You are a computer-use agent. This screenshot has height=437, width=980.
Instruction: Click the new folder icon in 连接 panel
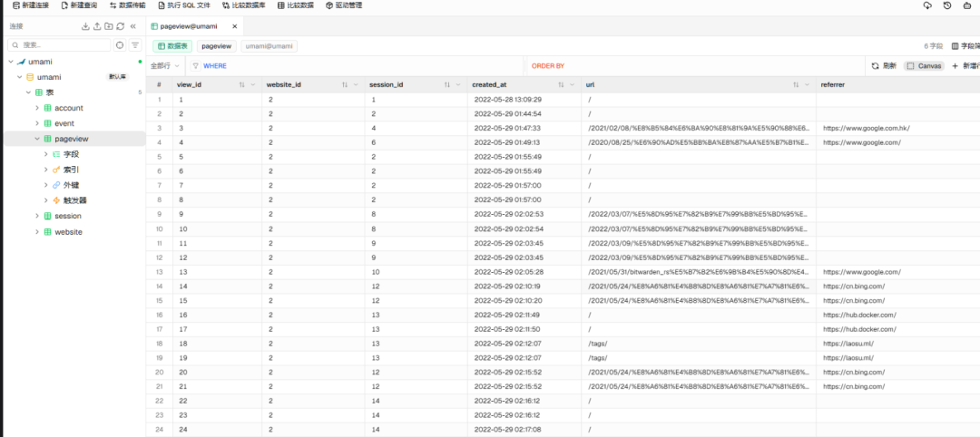[x=109, y=26]
